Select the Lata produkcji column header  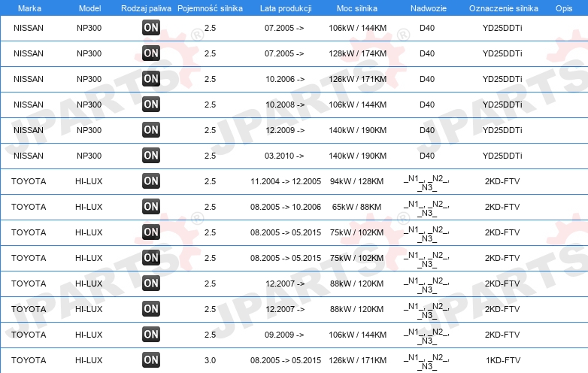point(286,8)
